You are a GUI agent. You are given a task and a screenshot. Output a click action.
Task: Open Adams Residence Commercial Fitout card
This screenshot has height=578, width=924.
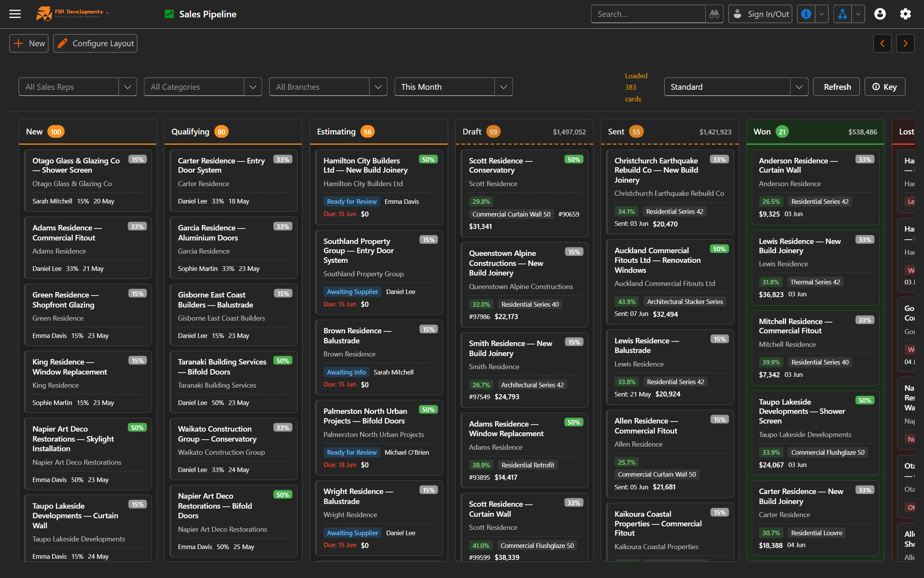pyautogui.click(x=88, y=248)
